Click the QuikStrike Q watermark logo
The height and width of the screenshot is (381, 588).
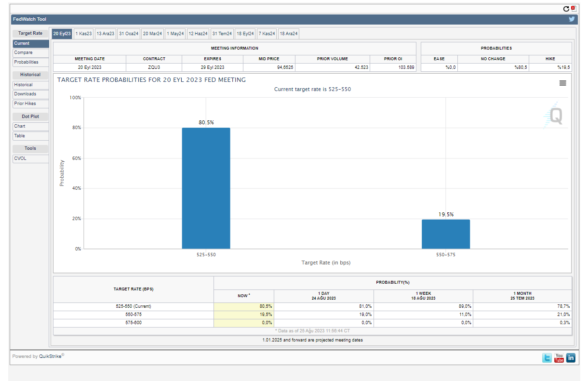[555, 116]
